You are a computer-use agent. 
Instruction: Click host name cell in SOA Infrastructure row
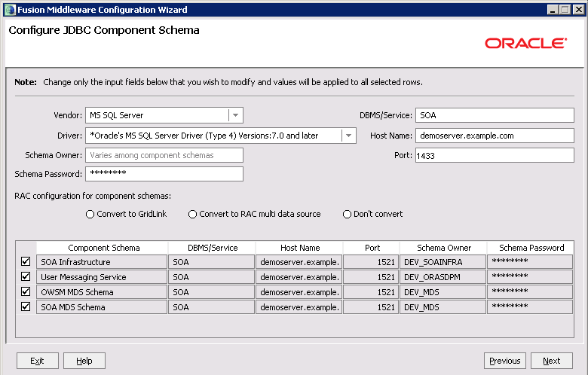pos(299,262)
